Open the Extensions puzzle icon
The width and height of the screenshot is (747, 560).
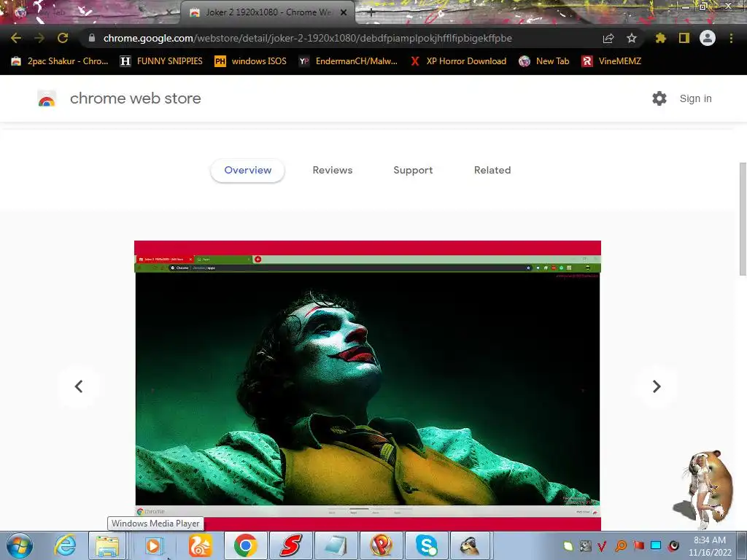coord(660,38)
